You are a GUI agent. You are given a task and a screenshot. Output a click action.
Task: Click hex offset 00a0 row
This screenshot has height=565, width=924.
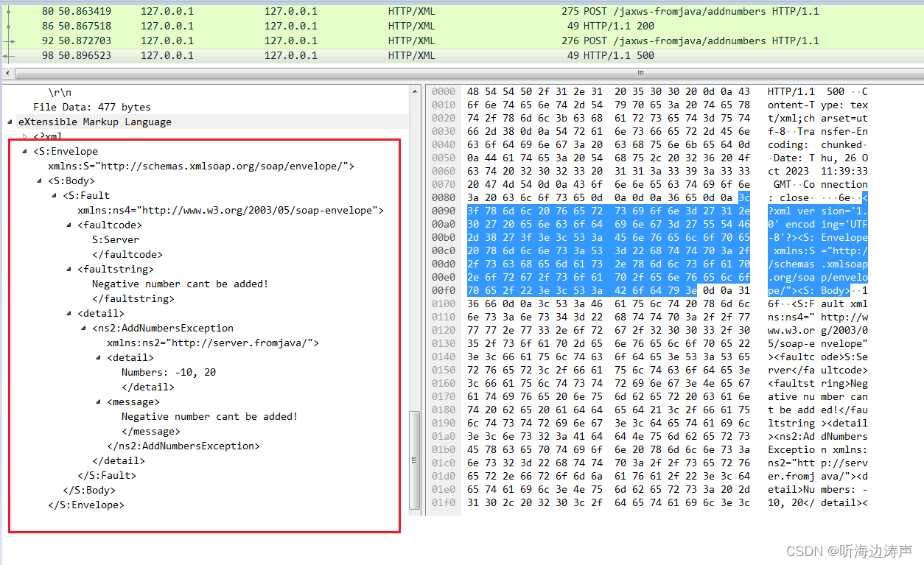pos(444,224)
